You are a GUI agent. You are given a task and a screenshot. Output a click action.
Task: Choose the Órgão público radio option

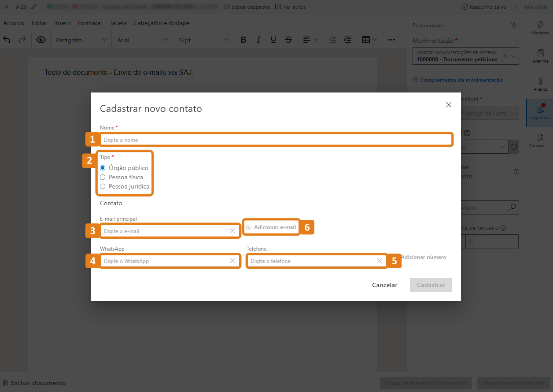(103, 168)
